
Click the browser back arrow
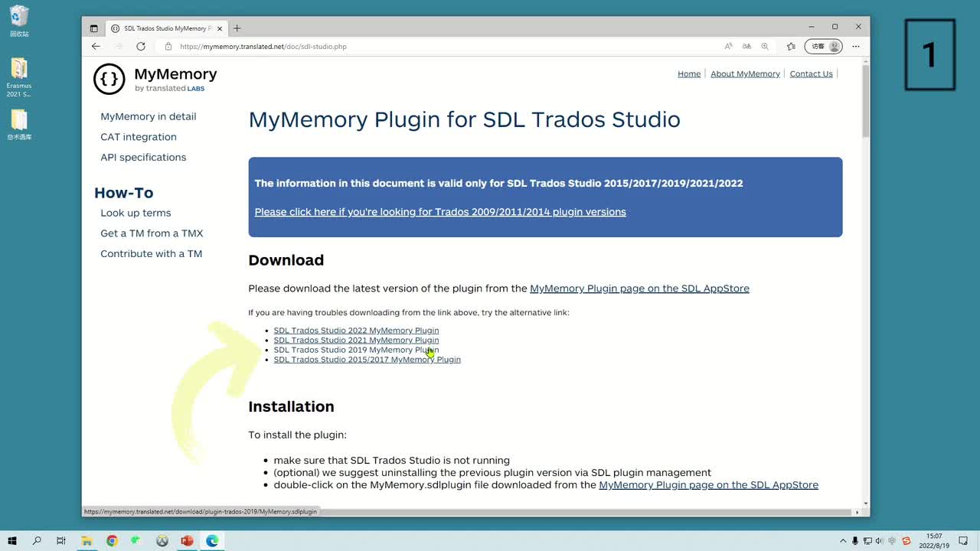(x=96, y=47)
